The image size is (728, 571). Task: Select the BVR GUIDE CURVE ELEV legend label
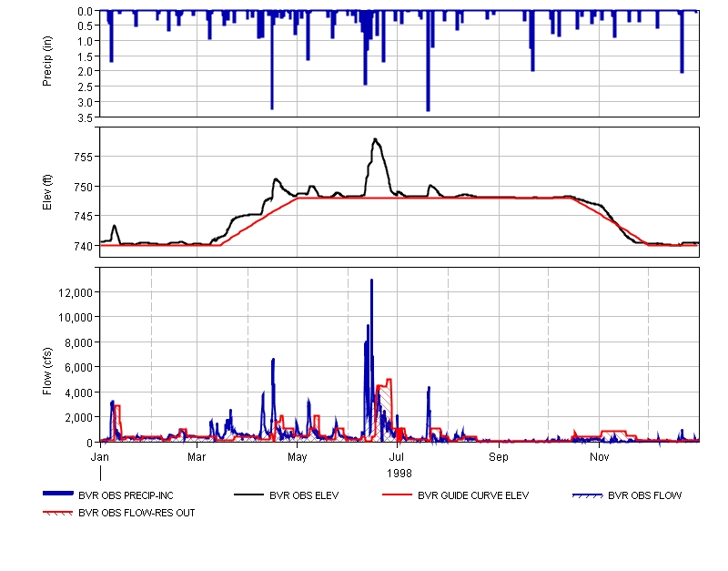pyautogui.click(x=472, y=495)
